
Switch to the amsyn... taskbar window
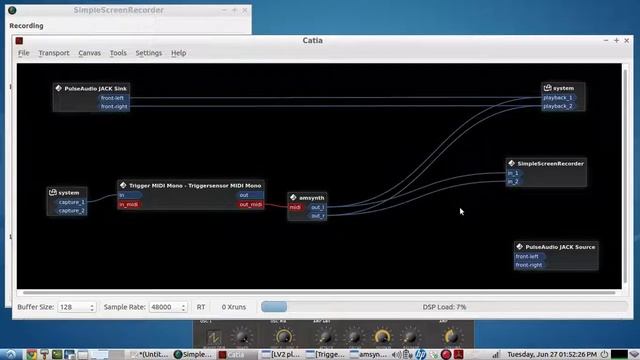tap(369, 354)
